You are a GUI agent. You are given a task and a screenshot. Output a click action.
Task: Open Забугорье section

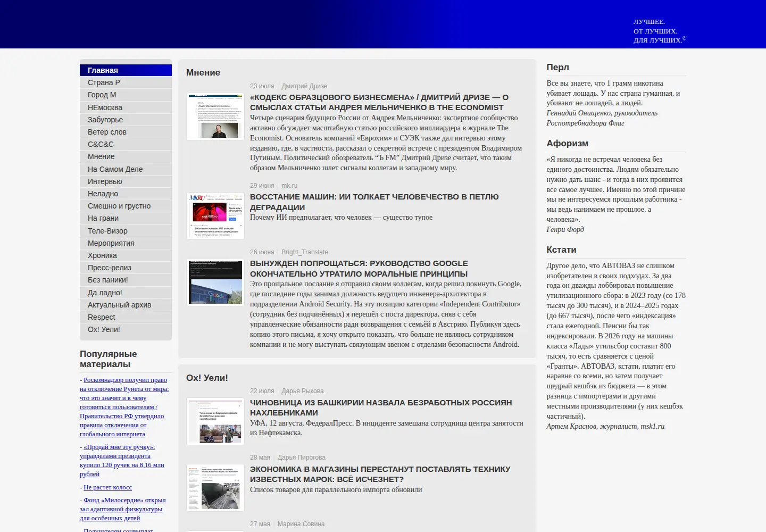[x=126, y=120]
